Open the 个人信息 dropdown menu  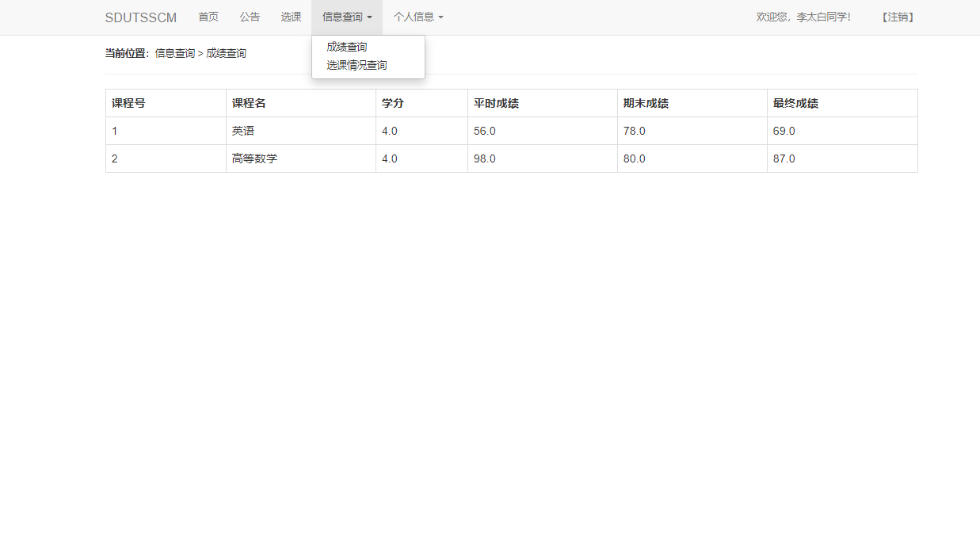(418, 17)
